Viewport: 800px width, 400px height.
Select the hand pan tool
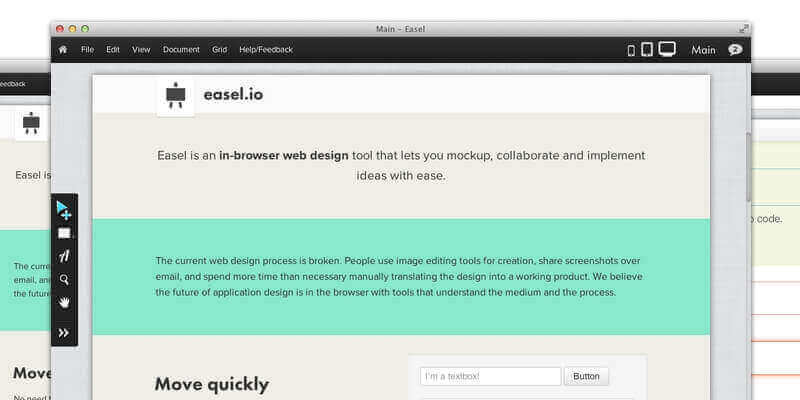coord(64,302)
